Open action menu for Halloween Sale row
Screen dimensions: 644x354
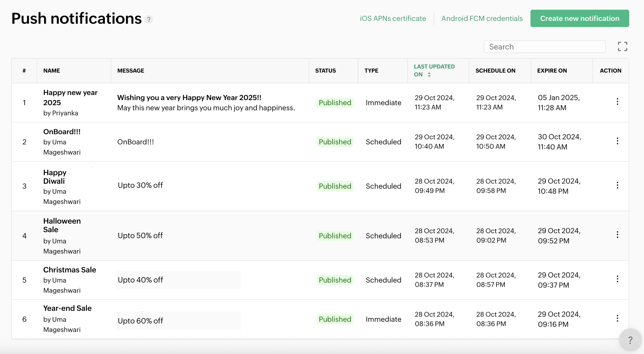coord(617,235)
